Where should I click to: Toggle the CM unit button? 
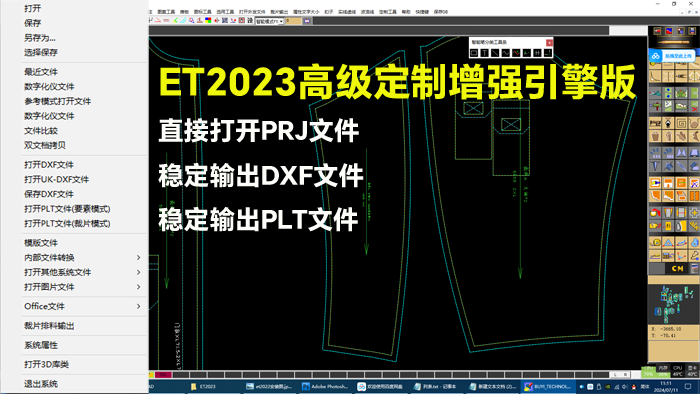pos(678,268)
